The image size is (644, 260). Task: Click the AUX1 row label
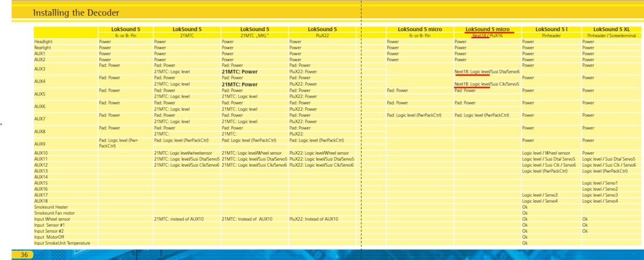[x=40, y=54]
